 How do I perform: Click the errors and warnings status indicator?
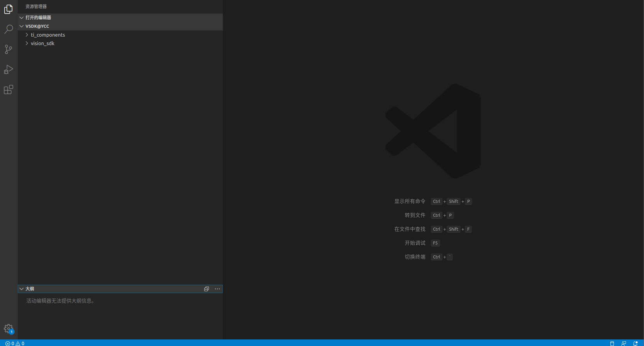pyautogui.click(x=15, y=343)
